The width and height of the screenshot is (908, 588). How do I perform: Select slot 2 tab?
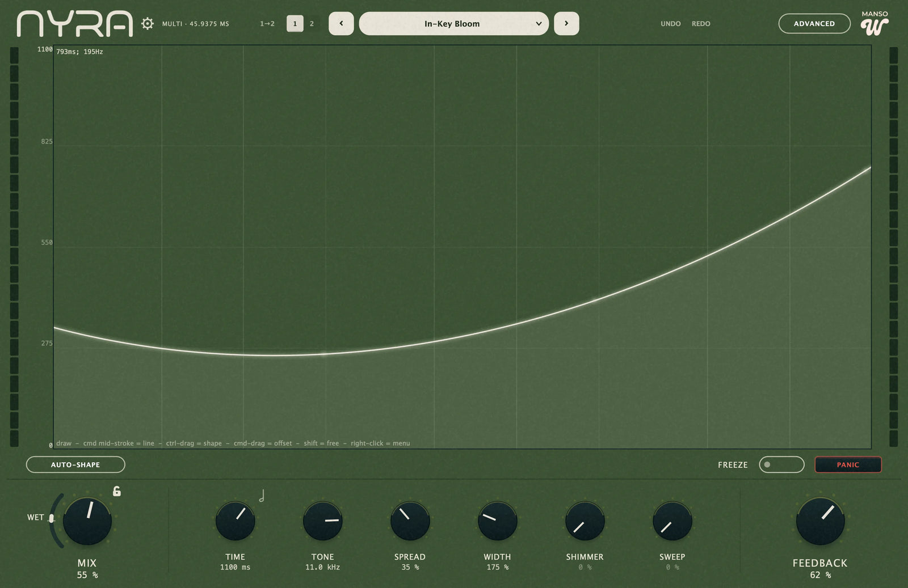(x=312, y=24)
